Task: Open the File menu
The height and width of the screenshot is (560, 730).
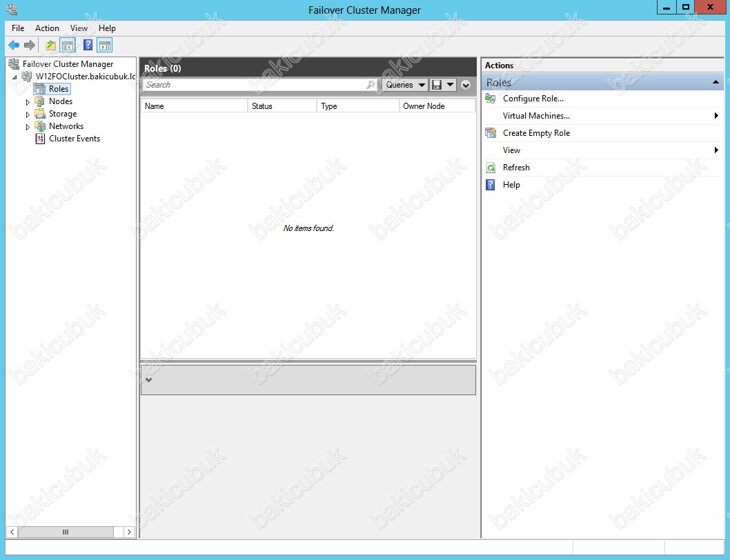Action: click(x=18, y=28)
